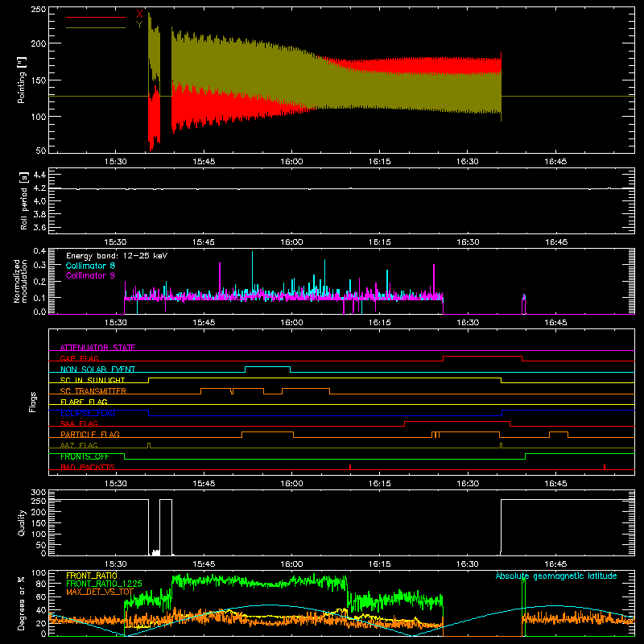Select the SC_IN_SUNLIGHT flag label
644x644 pixels.
tap(93, 380)
